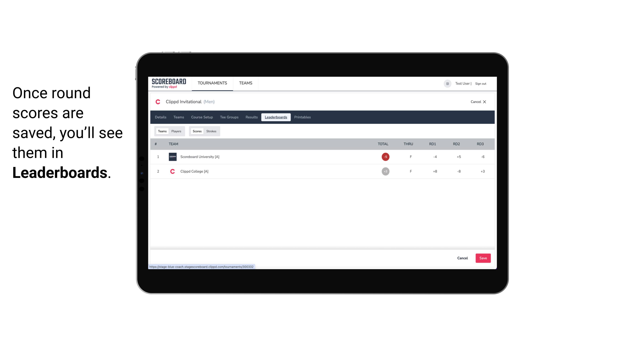The width and height of the screenshot is (644, 346).
Task: Click the TEAMS menu item
Action: pos(245,83)
